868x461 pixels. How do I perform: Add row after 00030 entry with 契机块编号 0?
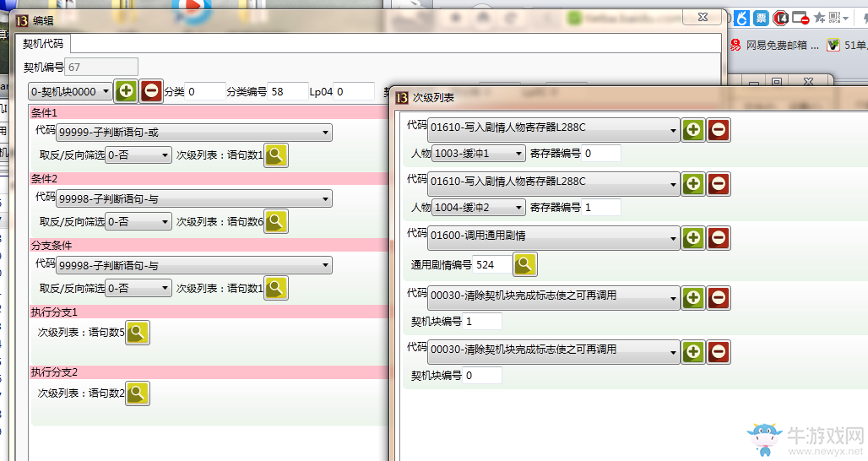tap(693, 352)
